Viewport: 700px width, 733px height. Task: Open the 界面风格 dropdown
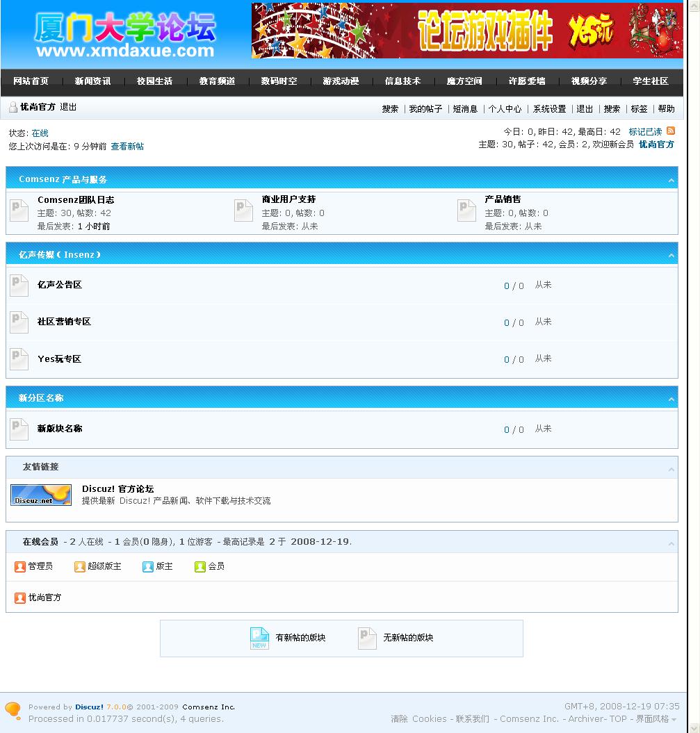click(656, 719)
